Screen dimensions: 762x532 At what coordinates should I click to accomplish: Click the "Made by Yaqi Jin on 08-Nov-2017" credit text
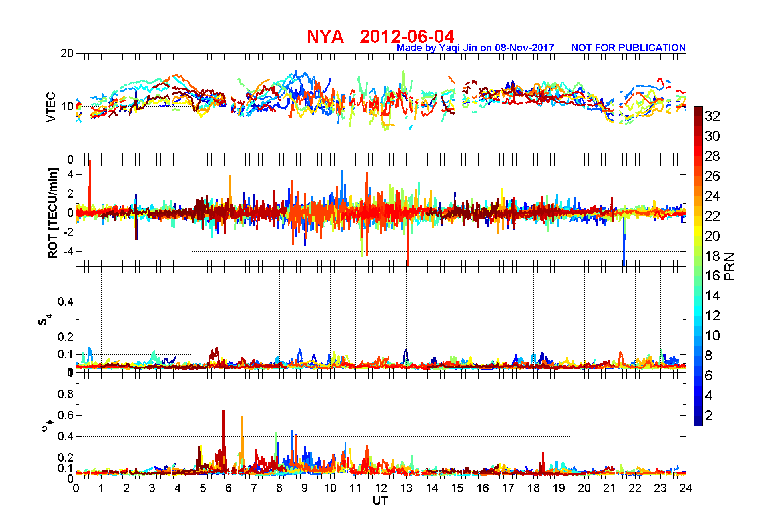click(x=475, y=48)
